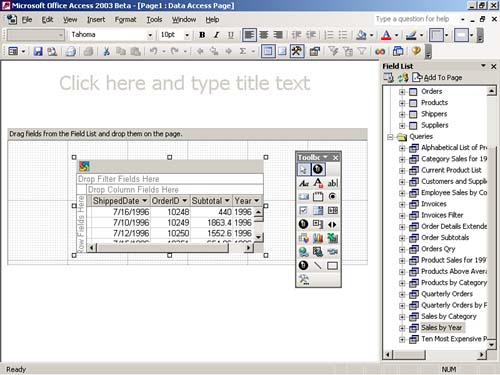This screenshot has height=375, width=500.
Task: Click pivot table horizontal scrollbar
Action: (x=169, y=248)
